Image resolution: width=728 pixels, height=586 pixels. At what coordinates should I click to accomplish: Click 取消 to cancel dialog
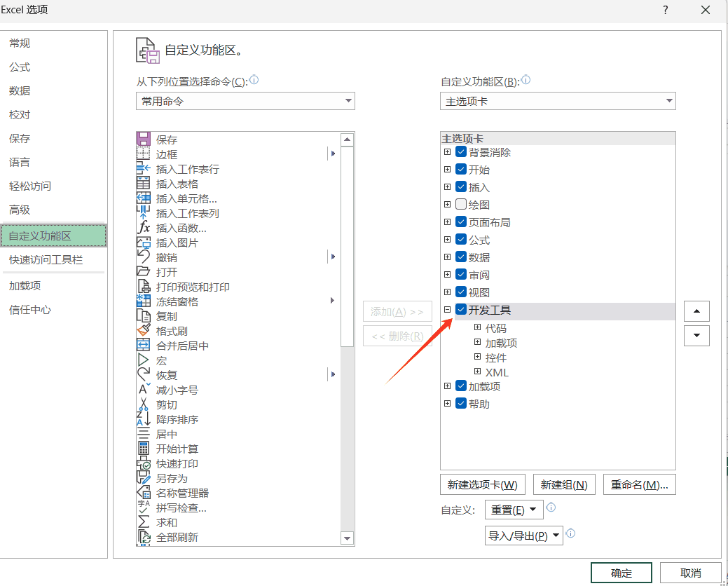pyautogui.click(x=690, y=573)
